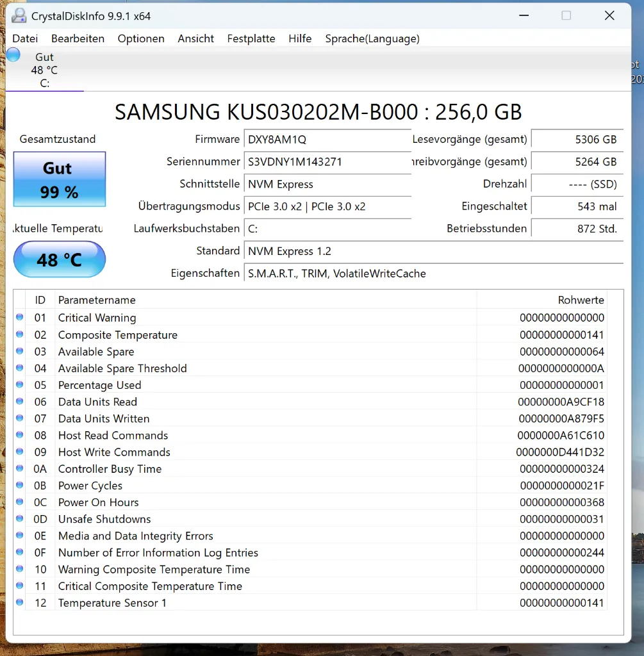
Task: Click the total reads value 5306 GB
Action: [577, 139]
